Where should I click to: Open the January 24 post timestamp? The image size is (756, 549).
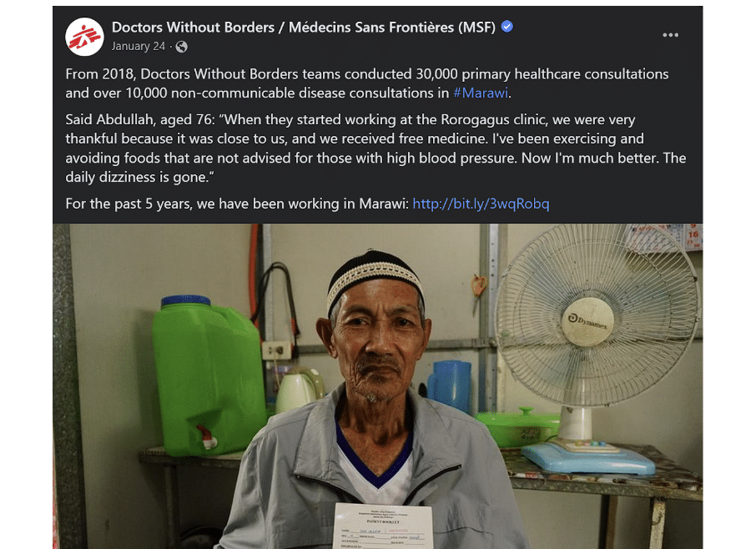coord(139,46)
